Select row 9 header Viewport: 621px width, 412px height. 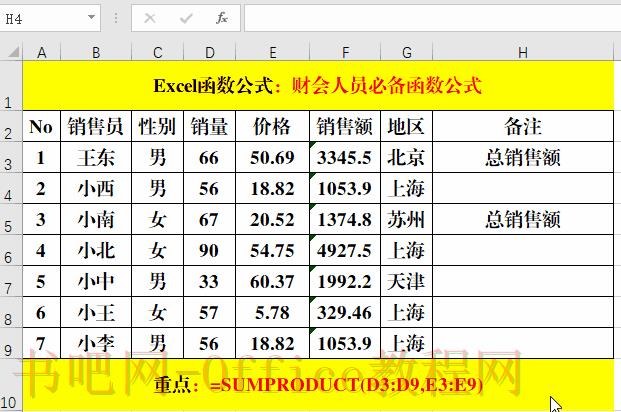(11, 343)
